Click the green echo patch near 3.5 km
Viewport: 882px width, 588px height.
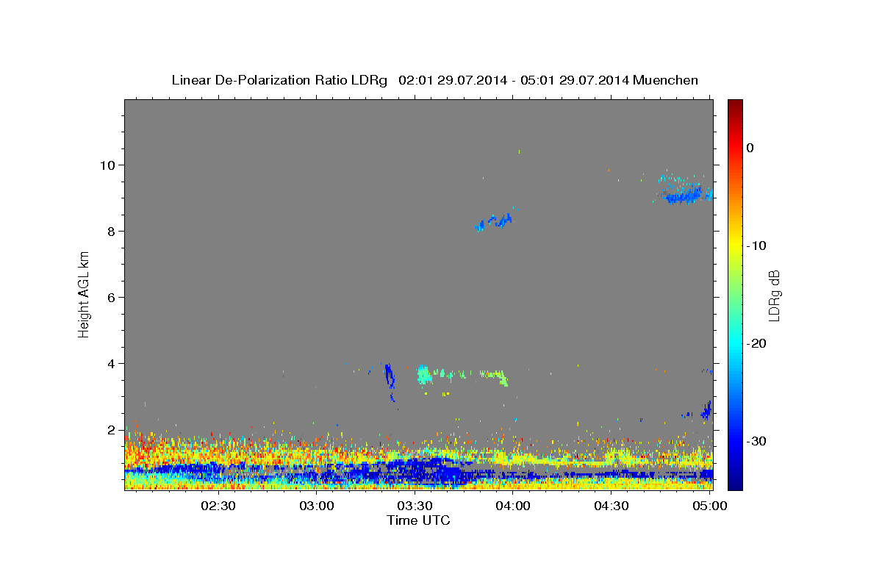pos(423,375)
